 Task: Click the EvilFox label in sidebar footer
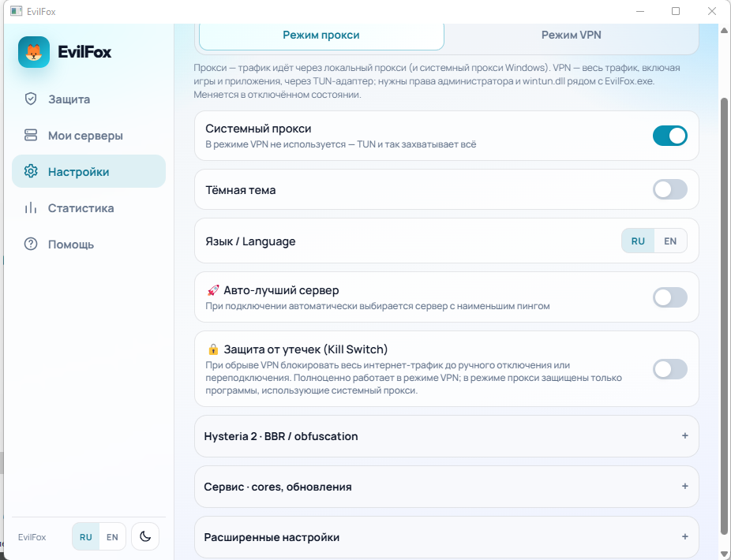(x=32, y=537)
